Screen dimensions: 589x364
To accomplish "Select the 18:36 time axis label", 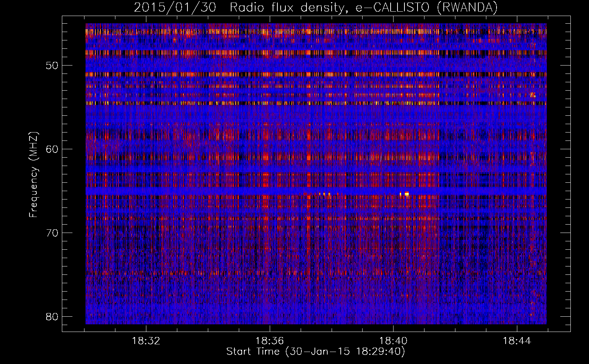I will pos(270,341).
